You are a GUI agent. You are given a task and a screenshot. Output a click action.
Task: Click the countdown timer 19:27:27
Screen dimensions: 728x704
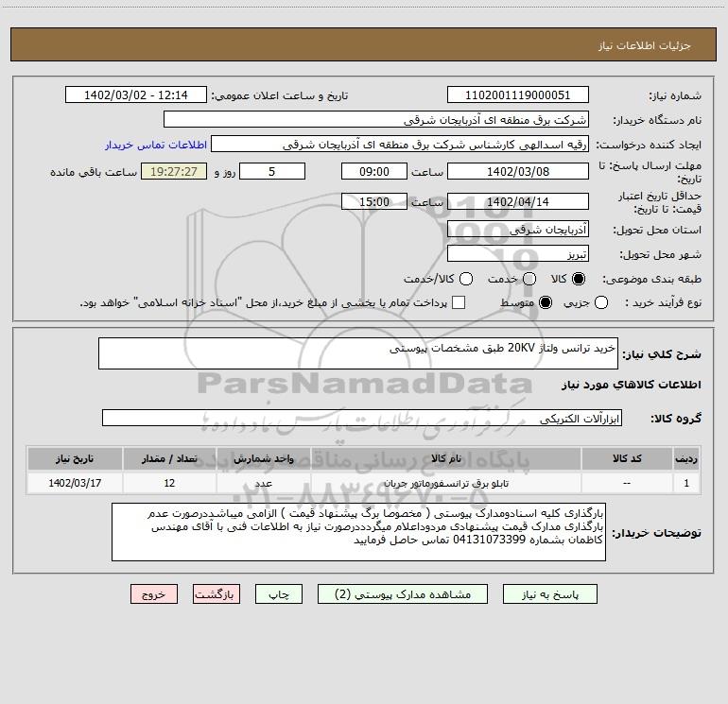coord(174,171)
